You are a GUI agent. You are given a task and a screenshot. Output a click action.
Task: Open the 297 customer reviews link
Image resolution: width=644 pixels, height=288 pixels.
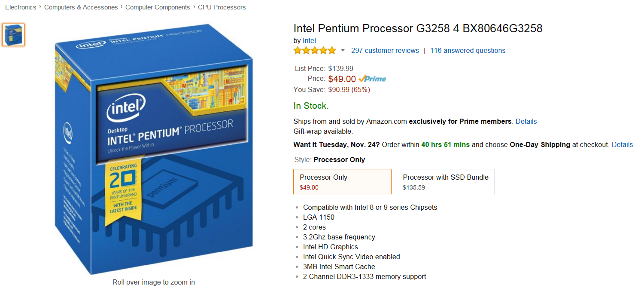point(385,51)
